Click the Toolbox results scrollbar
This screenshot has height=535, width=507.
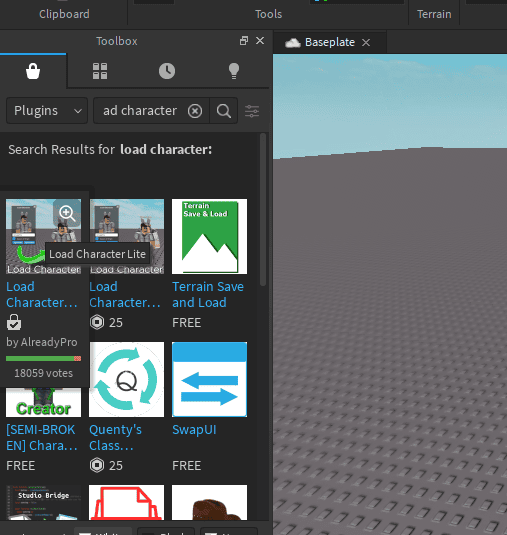pos(263,209)
